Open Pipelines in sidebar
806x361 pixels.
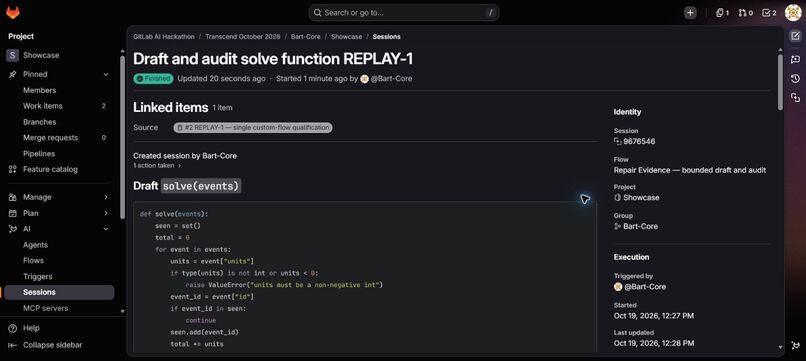39,154
